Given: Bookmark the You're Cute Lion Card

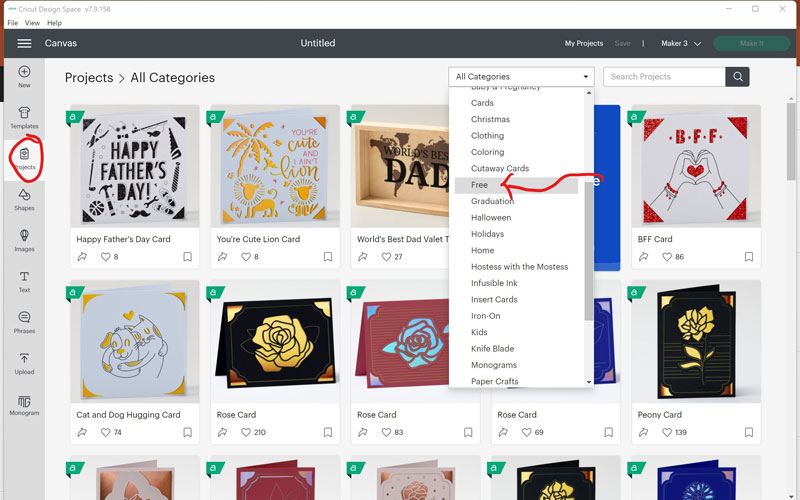Looking at the screenshot, I should pyautogui.click(x=328, y=257).
